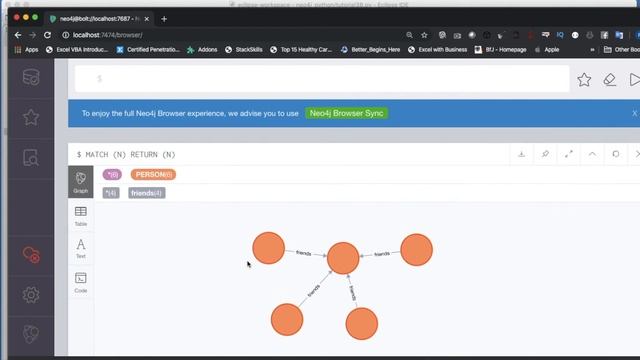Open BfJ - Homepage bookmark
The height and width of the screenshot is (360, 640).
pyautogui.click(x=501, y=50)
